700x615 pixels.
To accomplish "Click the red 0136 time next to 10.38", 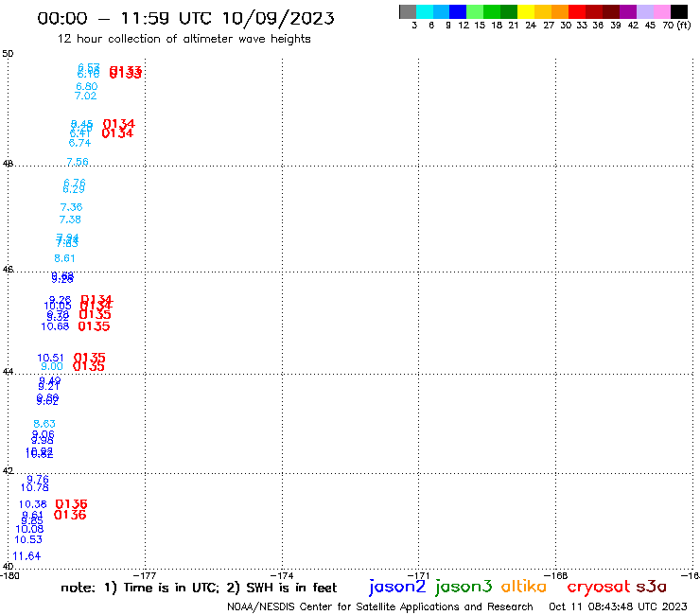I will point(72,504).
